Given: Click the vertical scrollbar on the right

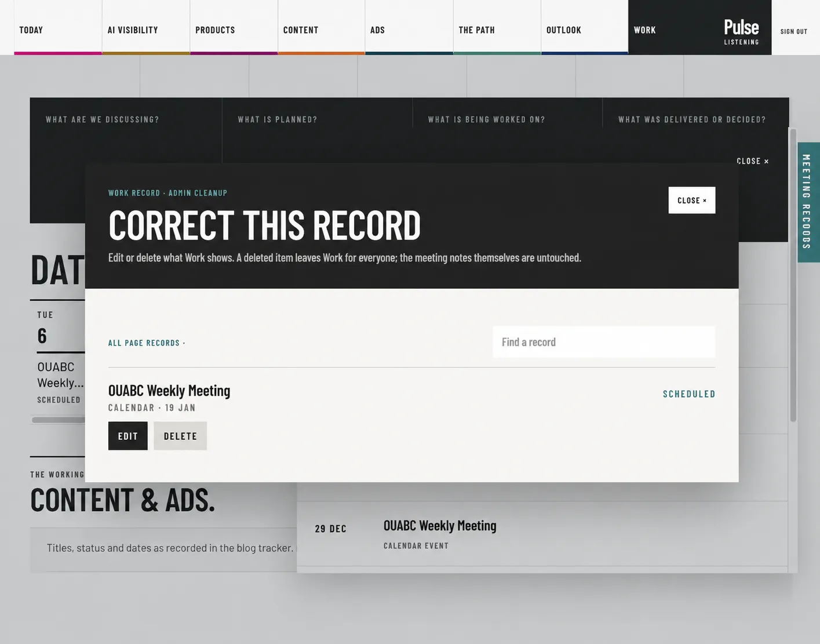Looking at the screenshot, I should [793, 275].
